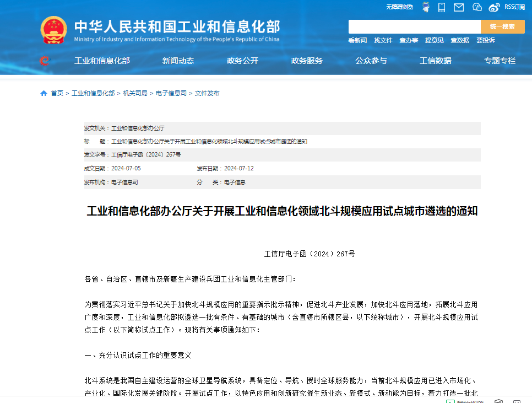
Task: Click the national emblem logo
Action: [53, 30]
